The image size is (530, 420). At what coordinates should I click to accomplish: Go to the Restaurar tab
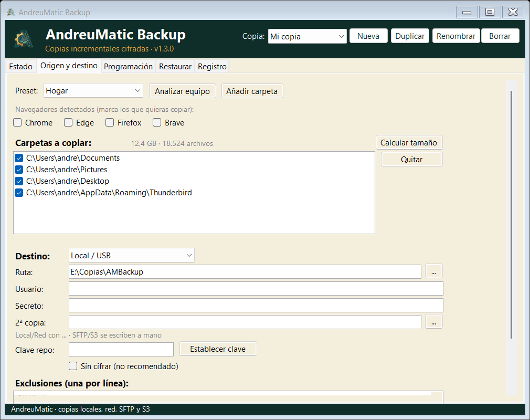point(175,66)
